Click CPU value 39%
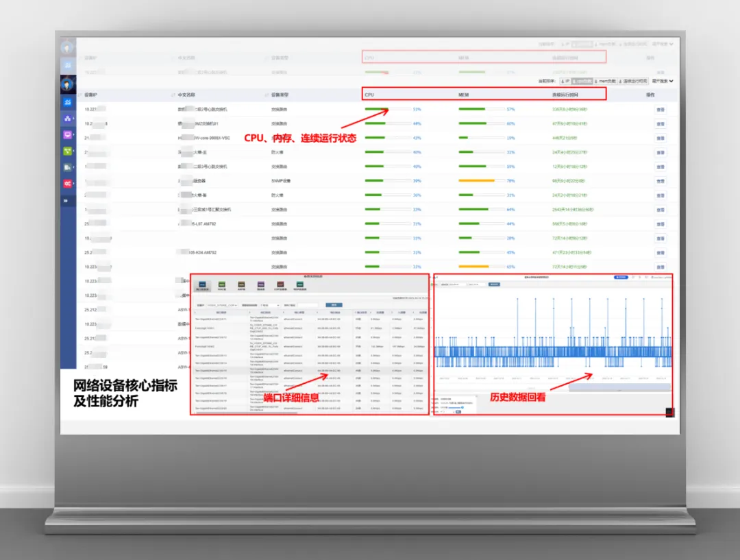Viewport: 740px width, 560px height. click(417, 181)
